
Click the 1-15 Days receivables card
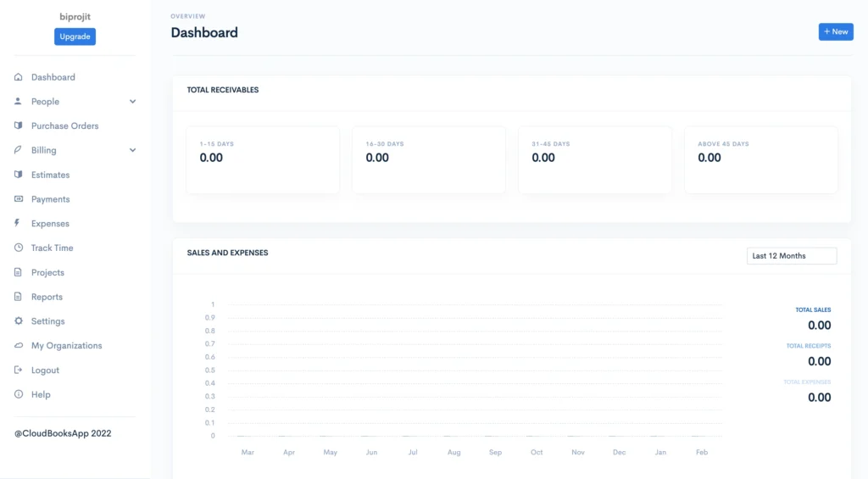click(x=263, y=160)
